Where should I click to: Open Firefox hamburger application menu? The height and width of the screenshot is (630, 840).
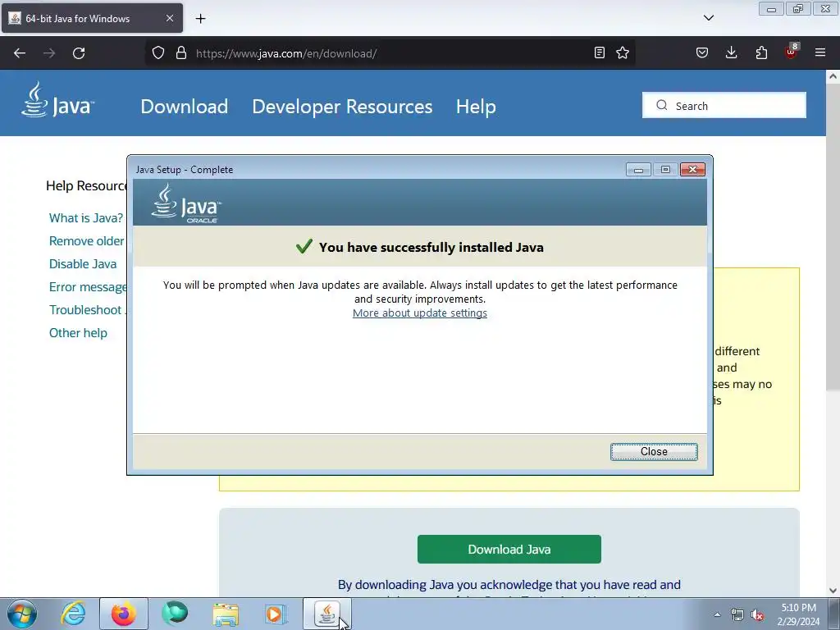tap(820, 53)
